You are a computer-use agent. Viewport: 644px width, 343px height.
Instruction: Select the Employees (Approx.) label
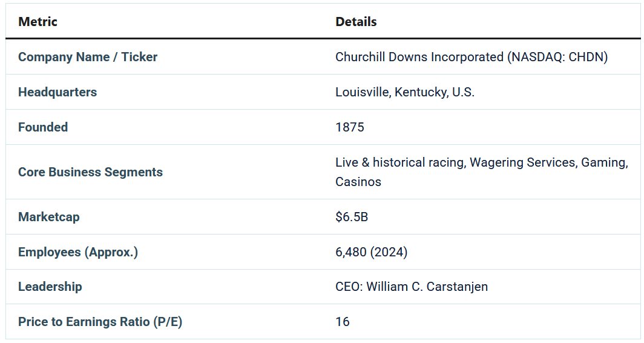click(x=78, y=252)
